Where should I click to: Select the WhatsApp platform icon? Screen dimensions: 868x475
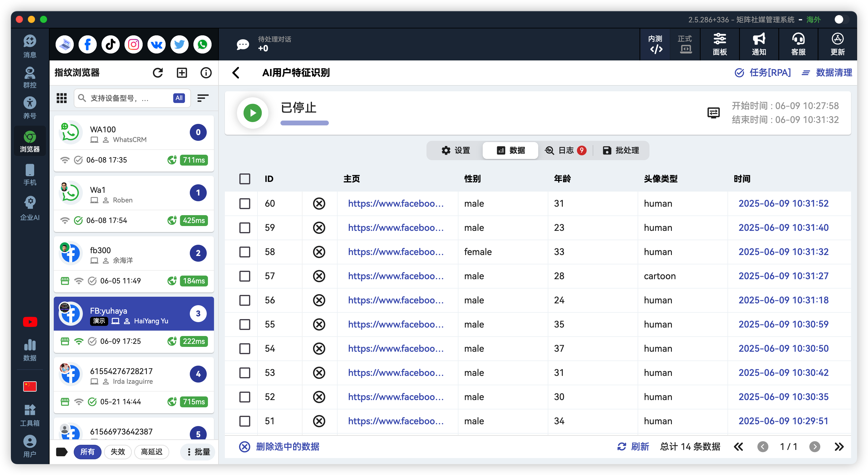click(202, 44)
